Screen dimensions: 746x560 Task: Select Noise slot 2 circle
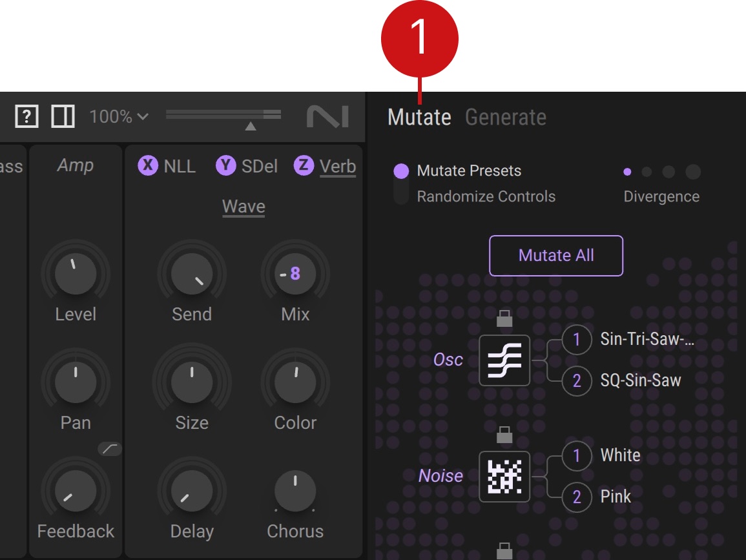[x=577, y=497]
